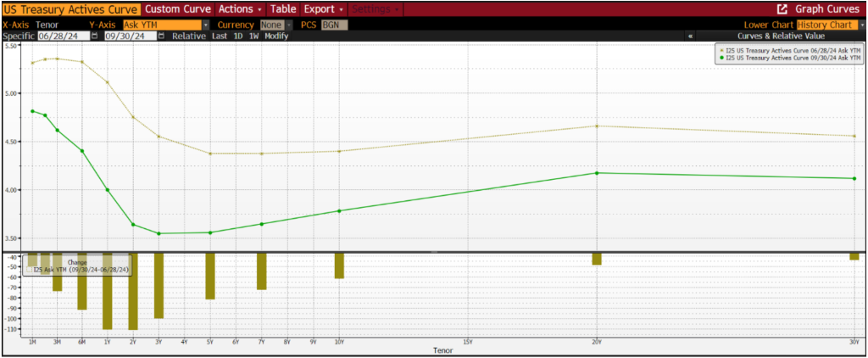Choose the 1D relative option
The width and height of the screenshot is (868, 358).
point(238,36)
